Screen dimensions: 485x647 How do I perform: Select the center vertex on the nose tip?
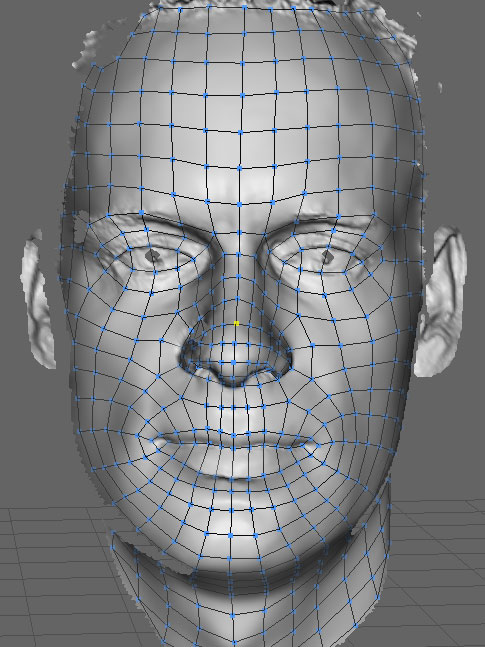(x=234, y=363)
